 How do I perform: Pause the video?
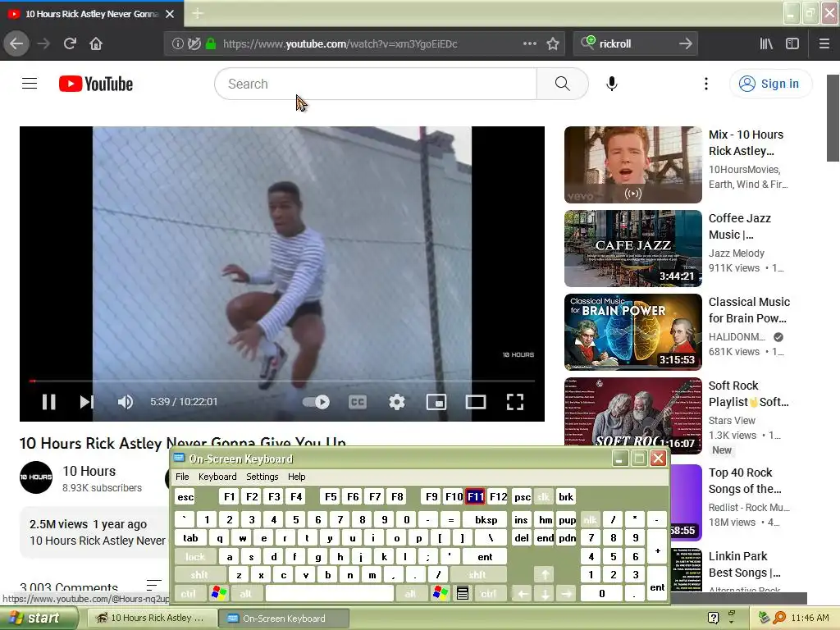(48, 402)
